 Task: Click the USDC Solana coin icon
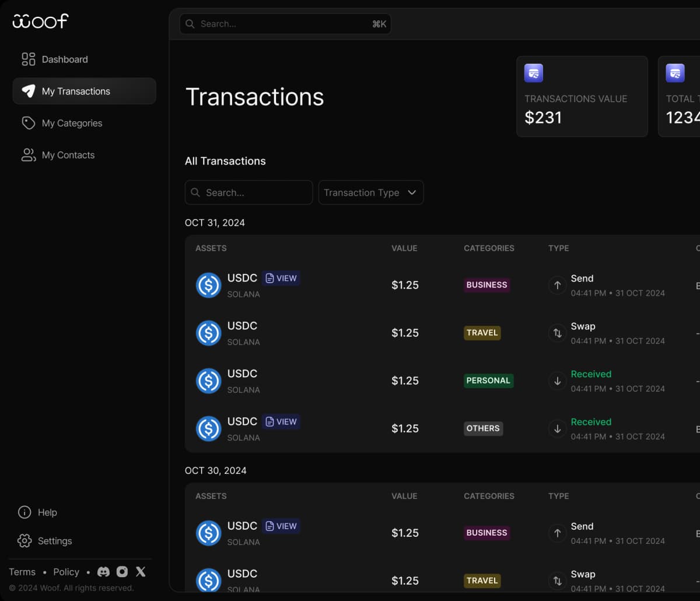pos(208,285)
